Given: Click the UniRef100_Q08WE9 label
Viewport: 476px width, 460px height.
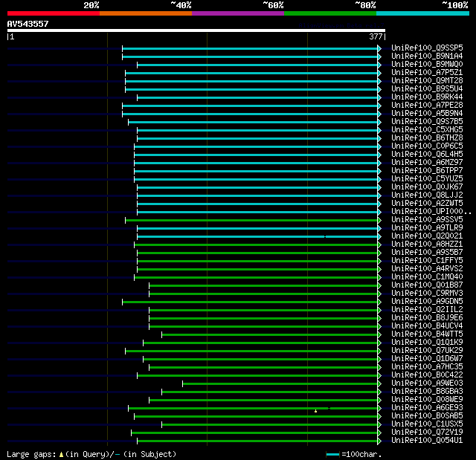Looking at the screenshot, I should (427, 400).
